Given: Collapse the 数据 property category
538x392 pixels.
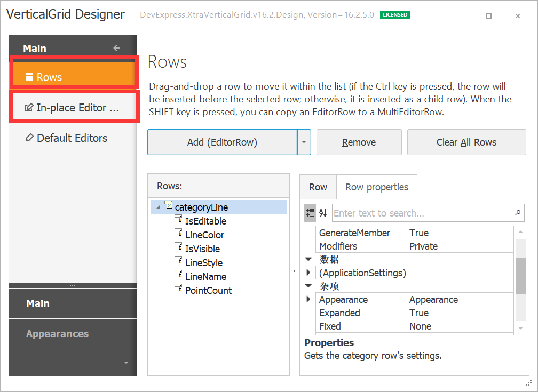Looking at the screenshot, I should tap(308, 259).
